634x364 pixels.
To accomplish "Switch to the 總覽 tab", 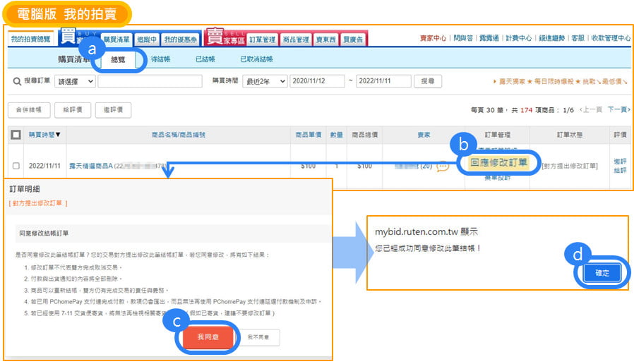I will pyautogui.click(x=118, y=60).
